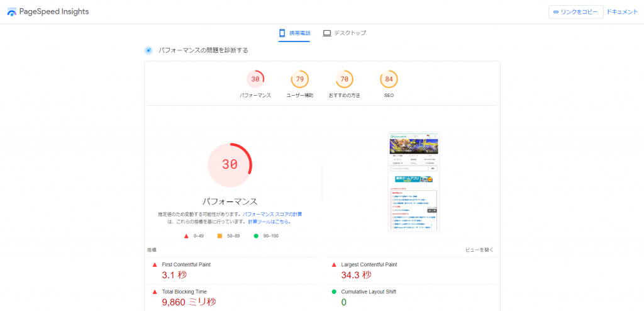The height and width of the screenshot is (311, 644).
Task: Click the red triangle beside First Contentful Paint
Action: point(155,264)
